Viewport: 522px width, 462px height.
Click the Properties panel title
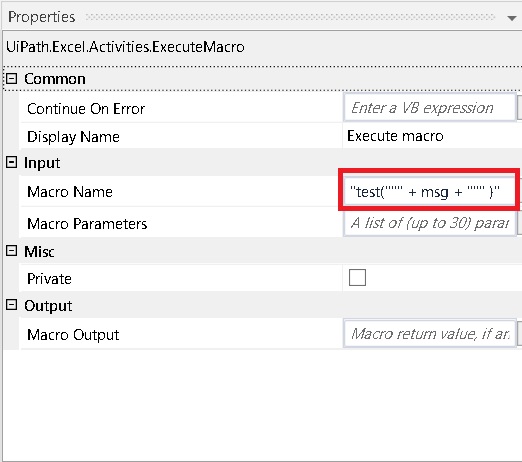pyautogui.click(x=42, y=17)
